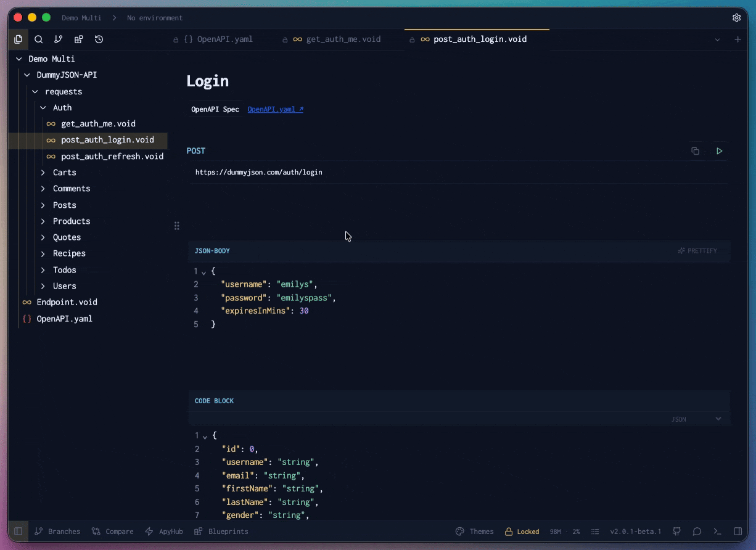Click the request URL field dummyjson.com/auth/login
This screenshot has width=756, height=550.
coord(459,173)
